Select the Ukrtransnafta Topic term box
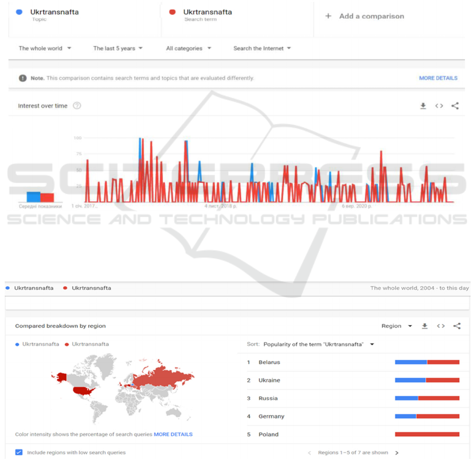The image size is (476, 459). 85,19
